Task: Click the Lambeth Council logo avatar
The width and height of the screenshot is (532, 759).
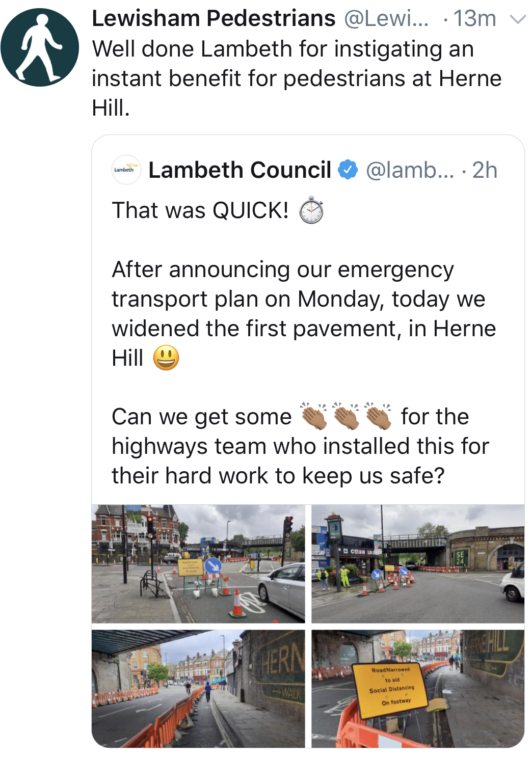Action: click(x=126, y=170)
